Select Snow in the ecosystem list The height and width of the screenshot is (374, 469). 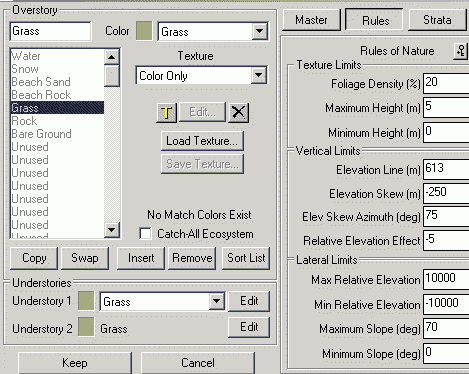coord(57,69)
